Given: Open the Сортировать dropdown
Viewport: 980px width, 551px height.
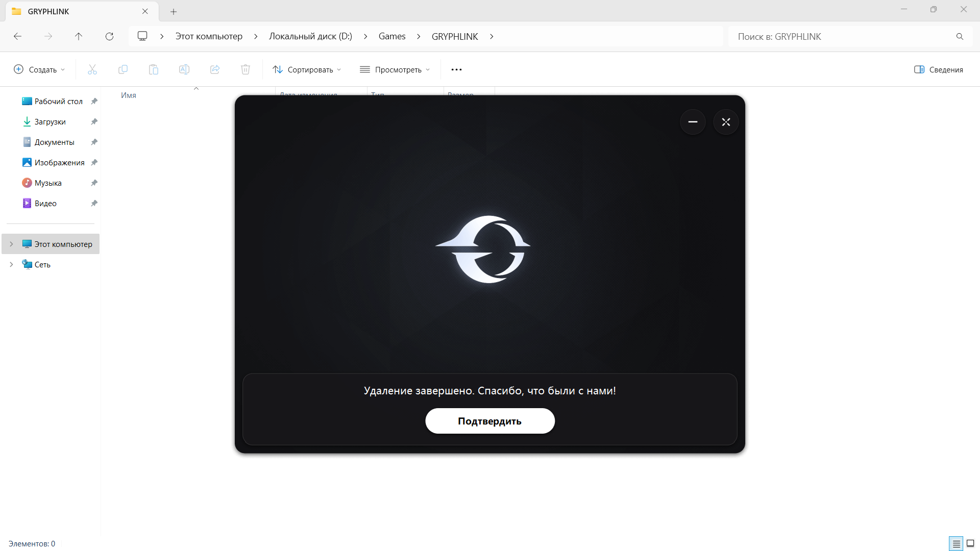Looking at the screenshot, I should tap(307, 69).
